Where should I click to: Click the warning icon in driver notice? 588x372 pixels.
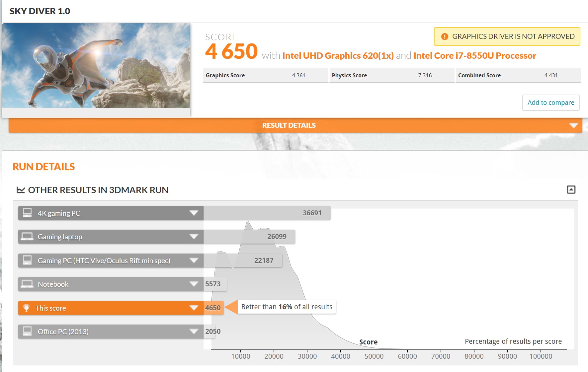[445, 37]
